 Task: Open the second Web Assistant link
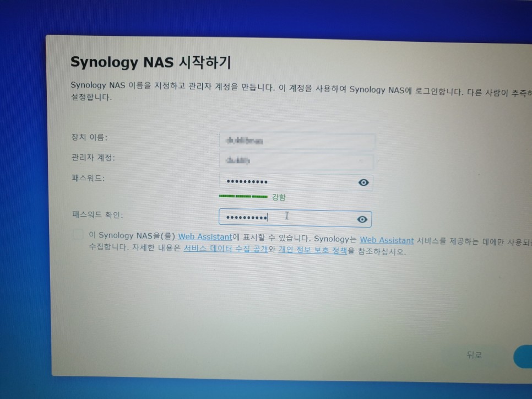click(387, 240)
